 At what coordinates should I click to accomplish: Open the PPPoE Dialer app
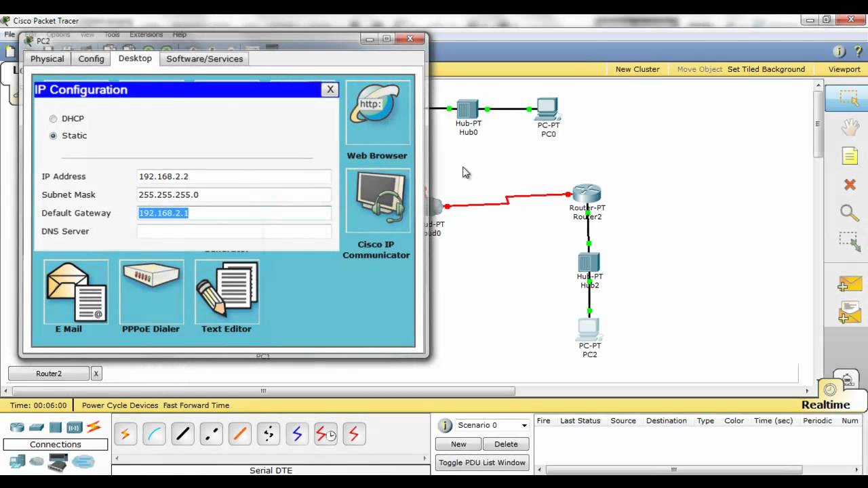click(151, 291)
